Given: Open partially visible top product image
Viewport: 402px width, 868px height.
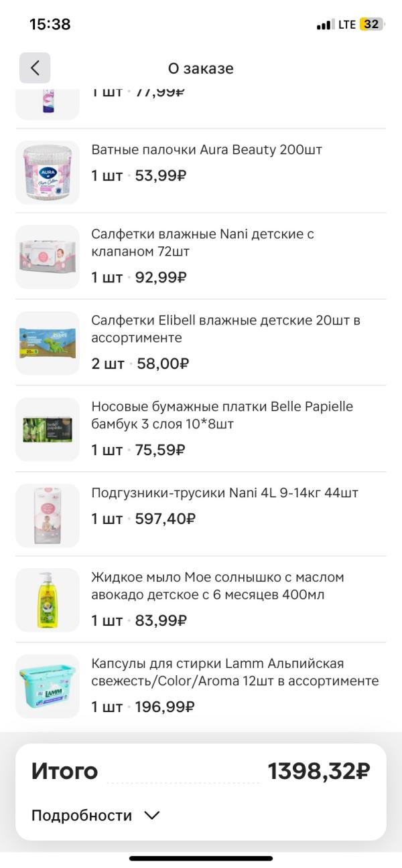Looking at the screenshot, I should tap(48, 100).
